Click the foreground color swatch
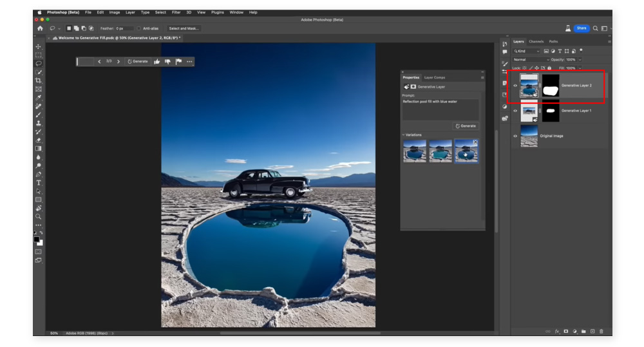 (x=37, y=239)
